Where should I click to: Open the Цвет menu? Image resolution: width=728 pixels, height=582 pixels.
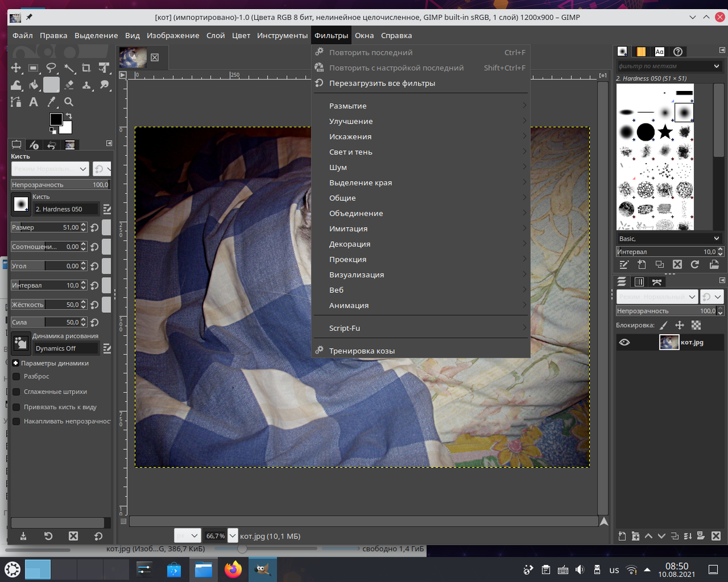[x=241, y=35]
